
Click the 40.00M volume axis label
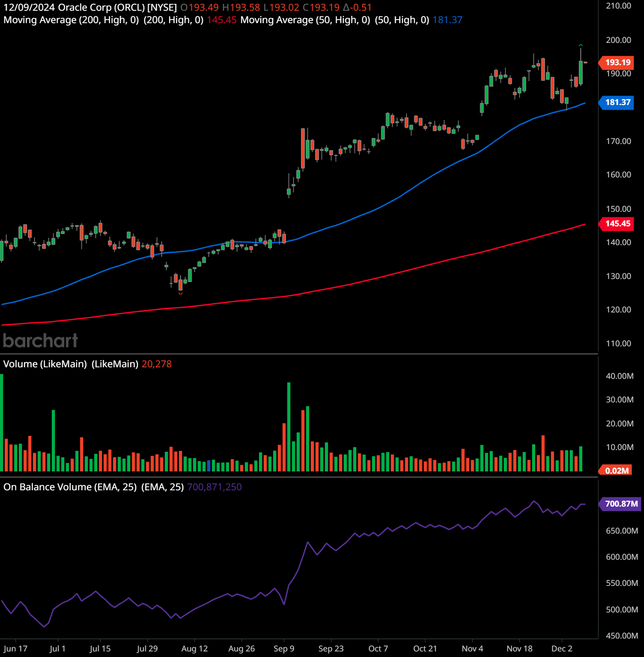(x=620, y=376)
